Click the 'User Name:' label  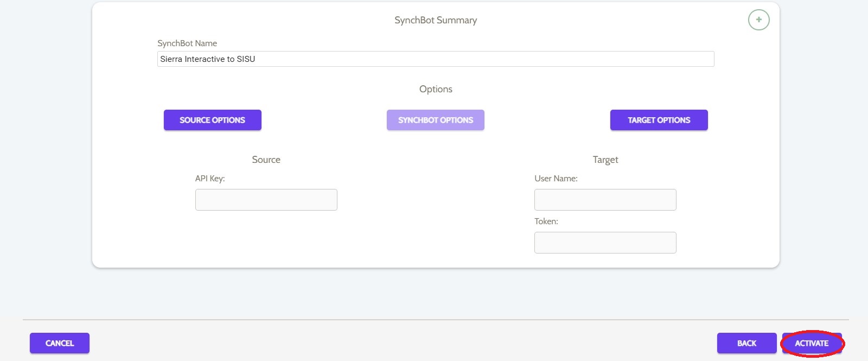tap(556, 179)
